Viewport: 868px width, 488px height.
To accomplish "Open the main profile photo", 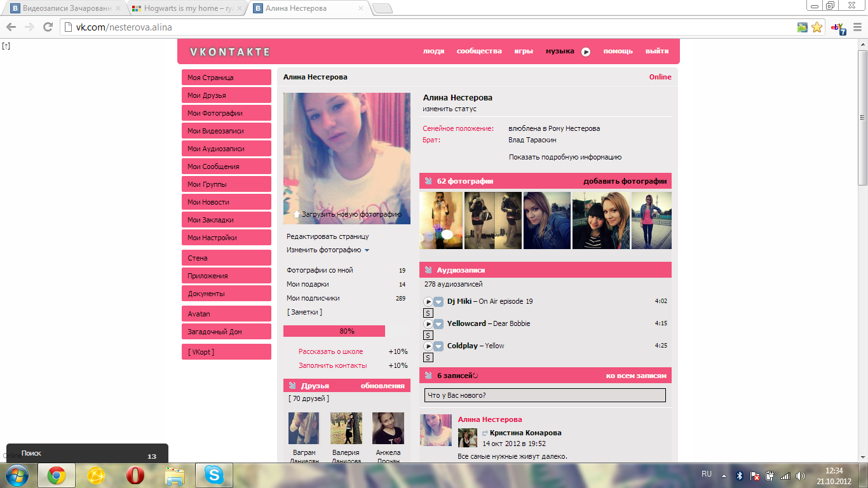I will (x=347, y=159).
